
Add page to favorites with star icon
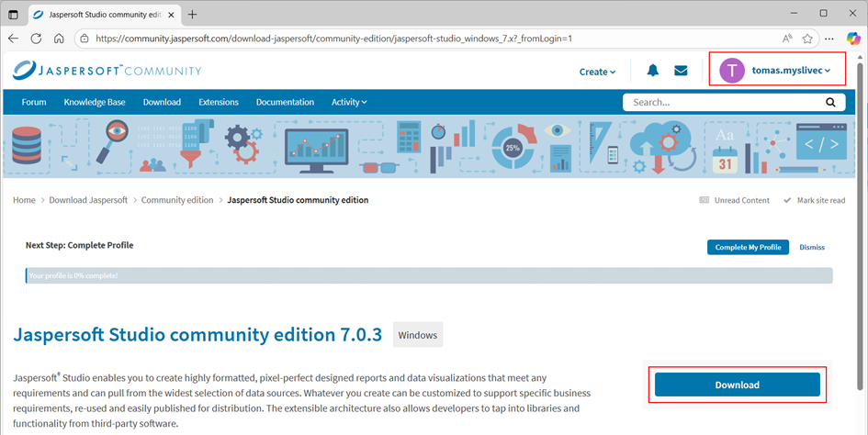[x=807, y=39]
